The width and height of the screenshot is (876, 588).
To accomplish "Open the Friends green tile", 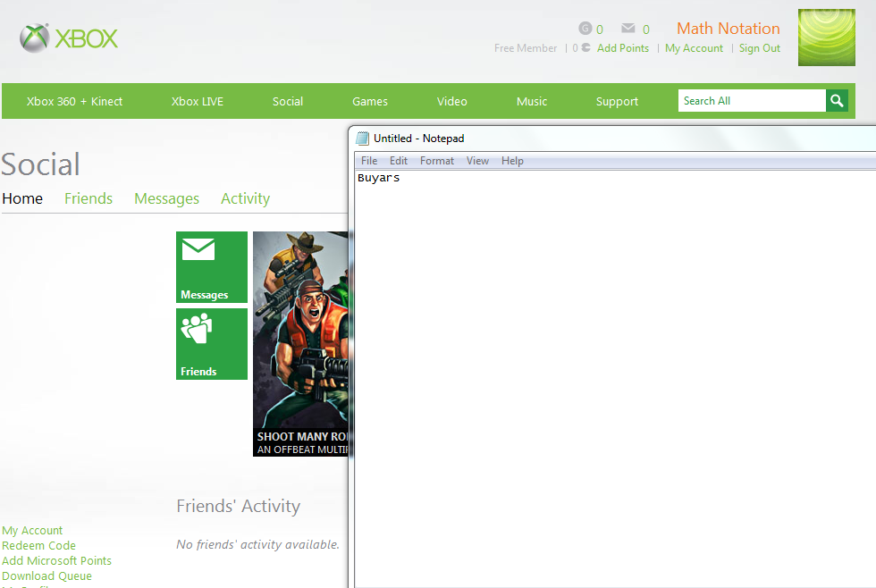I will pyautogui.click(x=212, y=344).
